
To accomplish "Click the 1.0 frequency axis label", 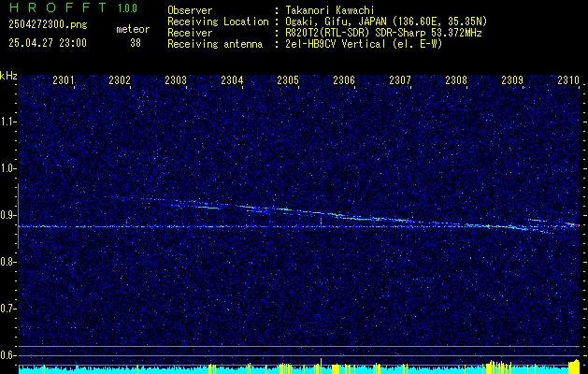I will (7, 168).
